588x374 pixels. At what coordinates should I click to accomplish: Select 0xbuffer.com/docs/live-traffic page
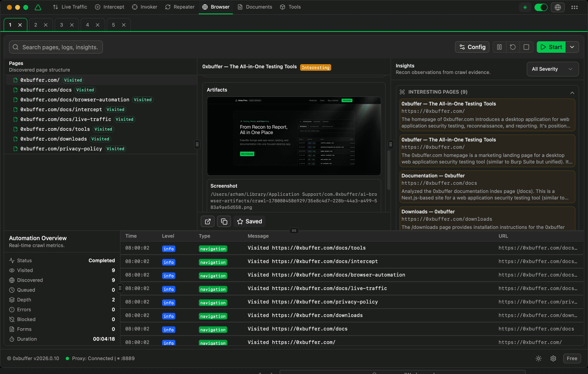tap(100, 119)
